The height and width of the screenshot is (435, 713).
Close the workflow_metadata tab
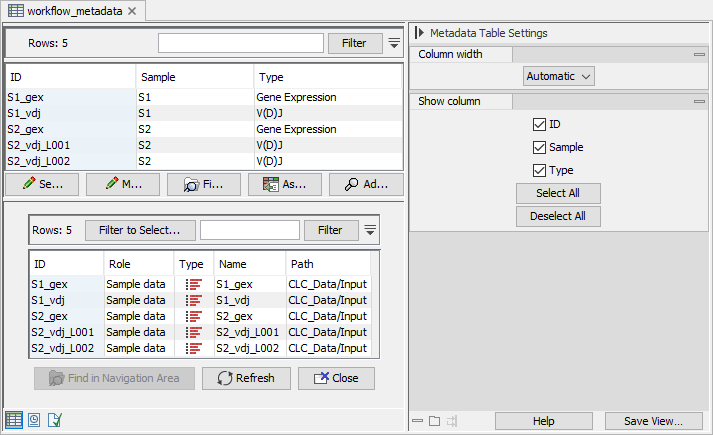(132, 11)
